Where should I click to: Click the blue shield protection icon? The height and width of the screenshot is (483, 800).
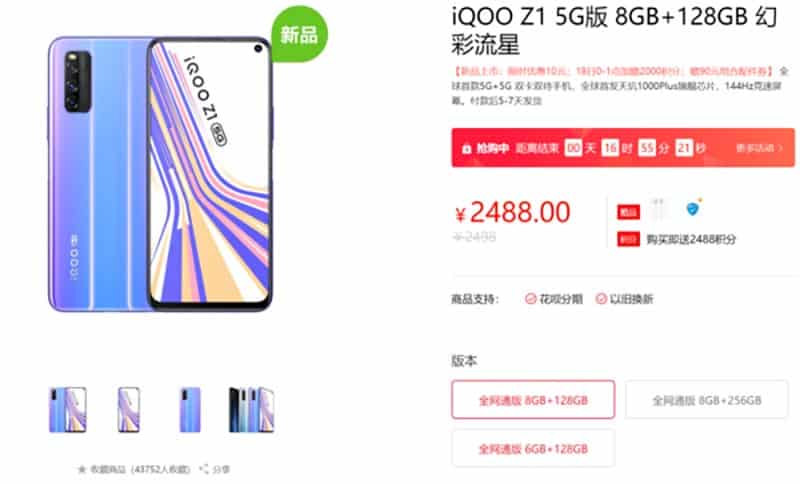click(693, 208)
